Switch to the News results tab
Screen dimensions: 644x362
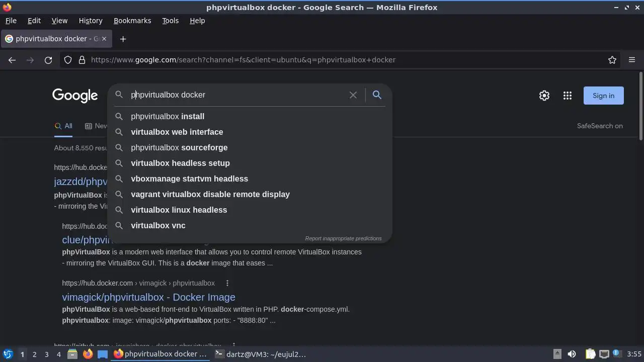(x=96, y=126)
